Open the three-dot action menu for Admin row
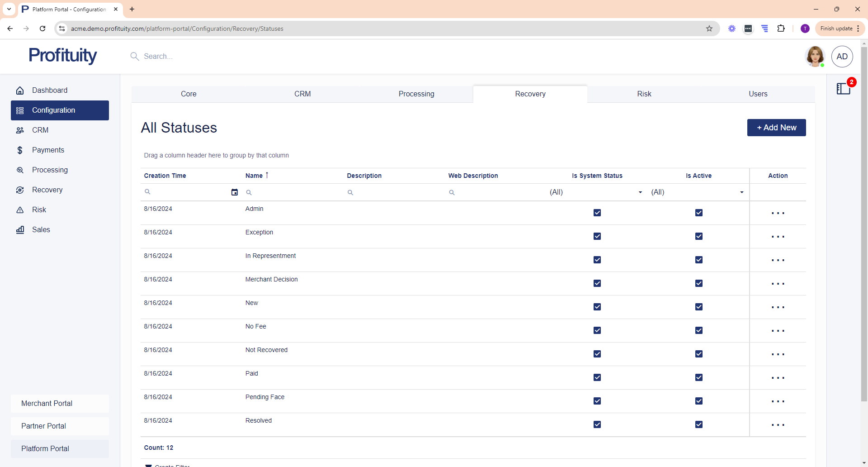This screenshot has width=868, height=467. (778, 213)
